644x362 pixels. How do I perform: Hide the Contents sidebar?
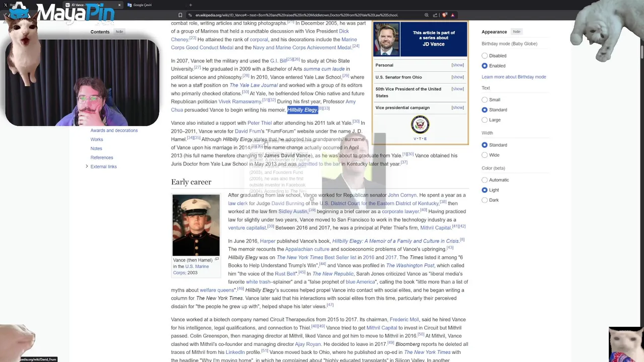119,32
